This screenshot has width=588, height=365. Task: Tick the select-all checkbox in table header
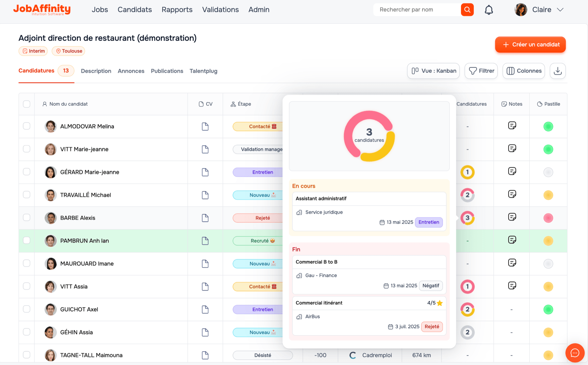coord(27,104)
